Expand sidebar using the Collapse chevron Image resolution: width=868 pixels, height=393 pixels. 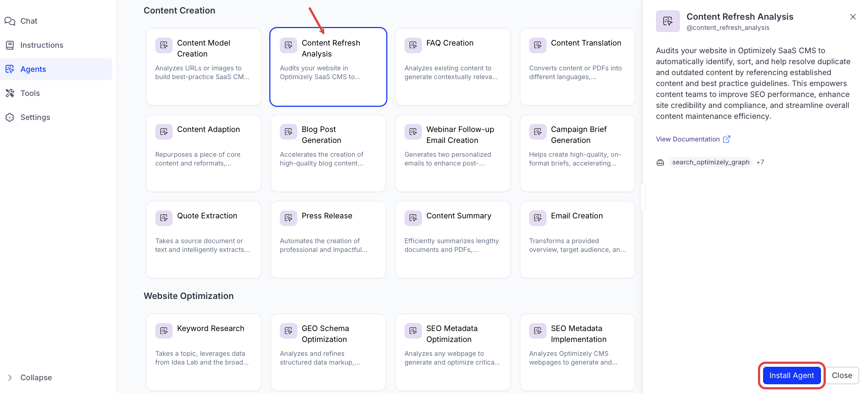10,378
